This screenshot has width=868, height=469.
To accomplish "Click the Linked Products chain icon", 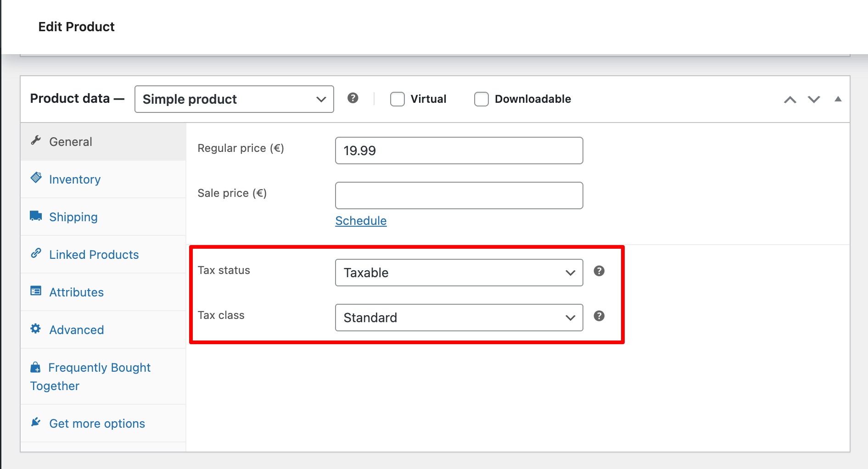I will (36, 253).
